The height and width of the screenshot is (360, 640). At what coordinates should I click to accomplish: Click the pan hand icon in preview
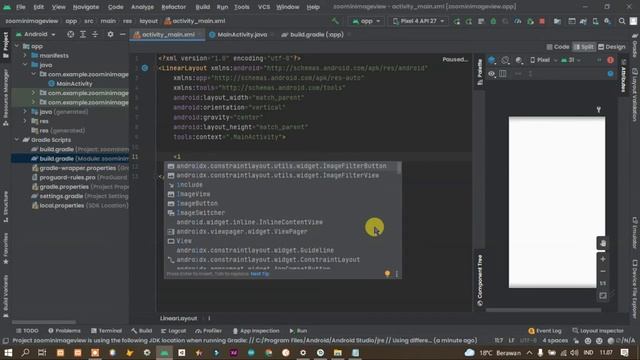point(603,243)
